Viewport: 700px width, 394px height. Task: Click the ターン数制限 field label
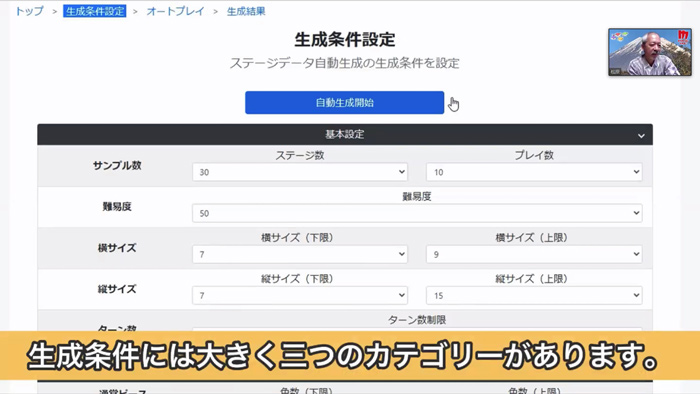[417, 319]
